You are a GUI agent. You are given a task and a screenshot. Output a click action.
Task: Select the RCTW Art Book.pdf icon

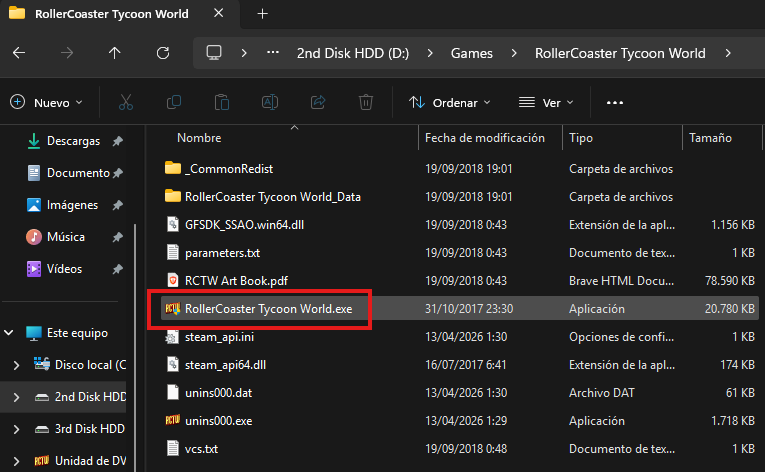[x=173, y=281]
